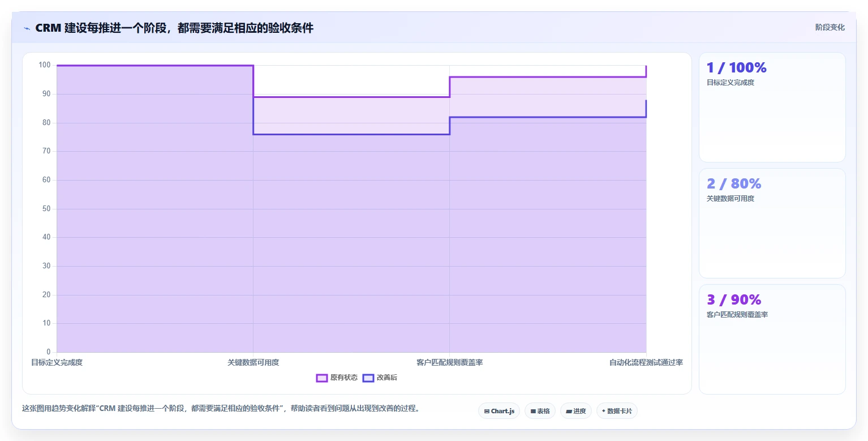The image size is (868, 441).
Task: Click the 0 y-axis tick value
Action: click(49, 352)
